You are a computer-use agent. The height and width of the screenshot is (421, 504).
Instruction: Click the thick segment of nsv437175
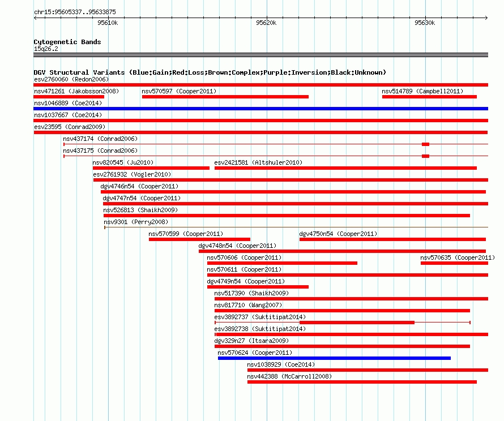pyautogui.click(x=426, y=156)
